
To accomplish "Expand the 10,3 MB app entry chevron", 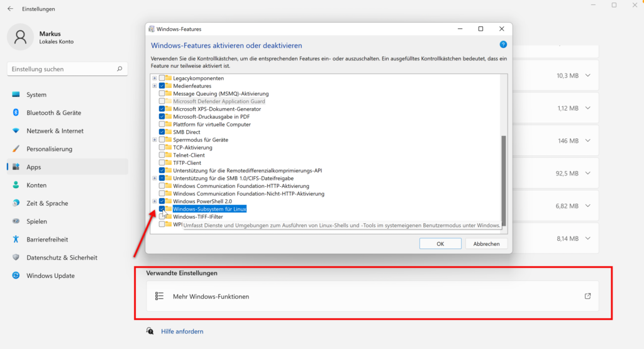I will click(x=588, y=75).
